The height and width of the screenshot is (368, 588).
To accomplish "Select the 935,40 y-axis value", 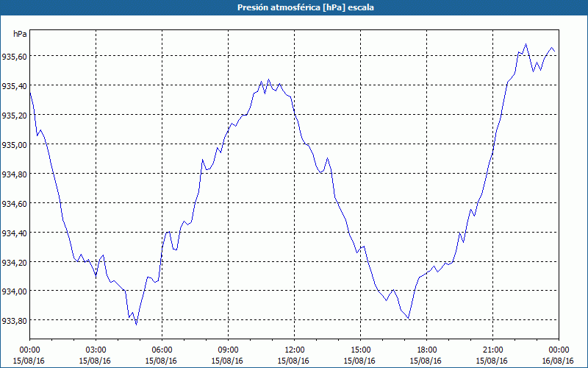I will point(14,86).
